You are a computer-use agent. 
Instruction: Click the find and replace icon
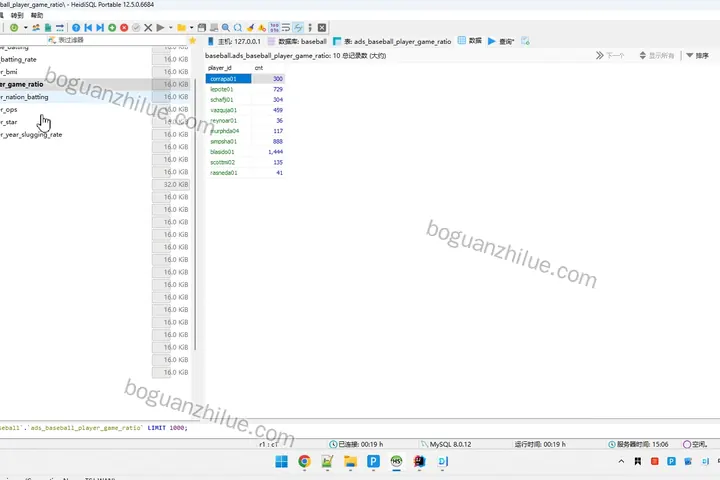pos(238,28)
